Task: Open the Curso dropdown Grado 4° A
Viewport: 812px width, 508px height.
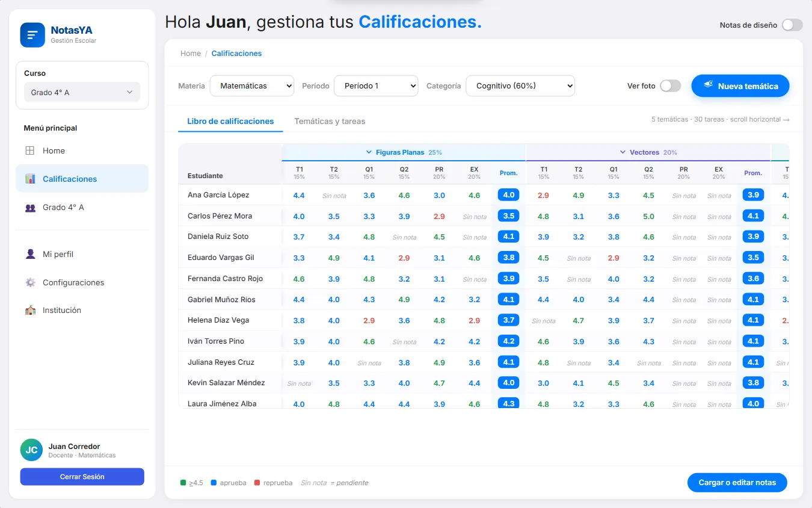Action: tap(82, 92)
